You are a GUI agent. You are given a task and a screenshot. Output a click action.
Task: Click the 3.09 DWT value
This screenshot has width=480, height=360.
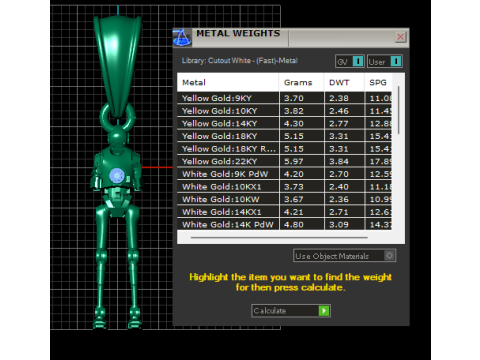pos(339,225)
